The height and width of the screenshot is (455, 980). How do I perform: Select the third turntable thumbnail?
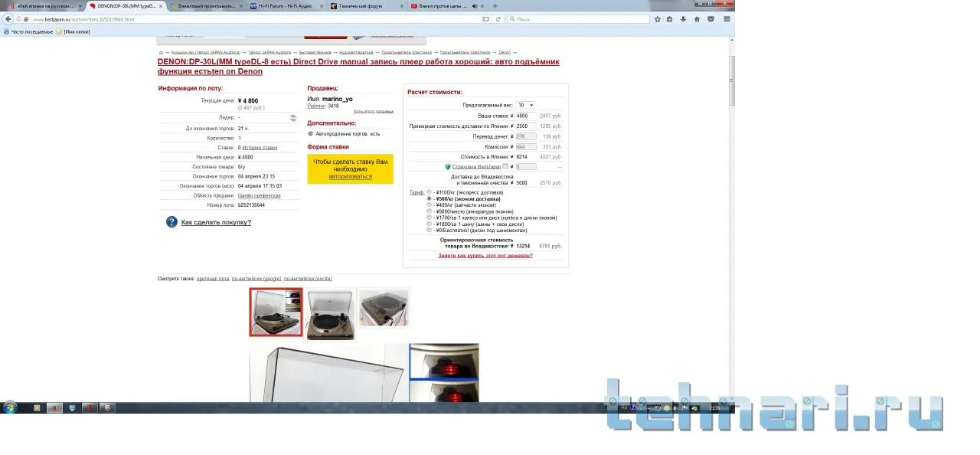[384, 307]
